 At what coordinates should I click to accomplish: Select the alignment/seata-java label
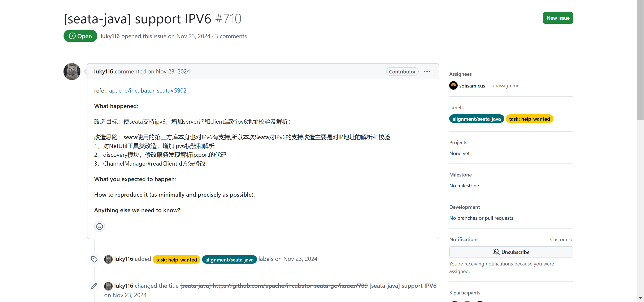(x=476, y=119)
